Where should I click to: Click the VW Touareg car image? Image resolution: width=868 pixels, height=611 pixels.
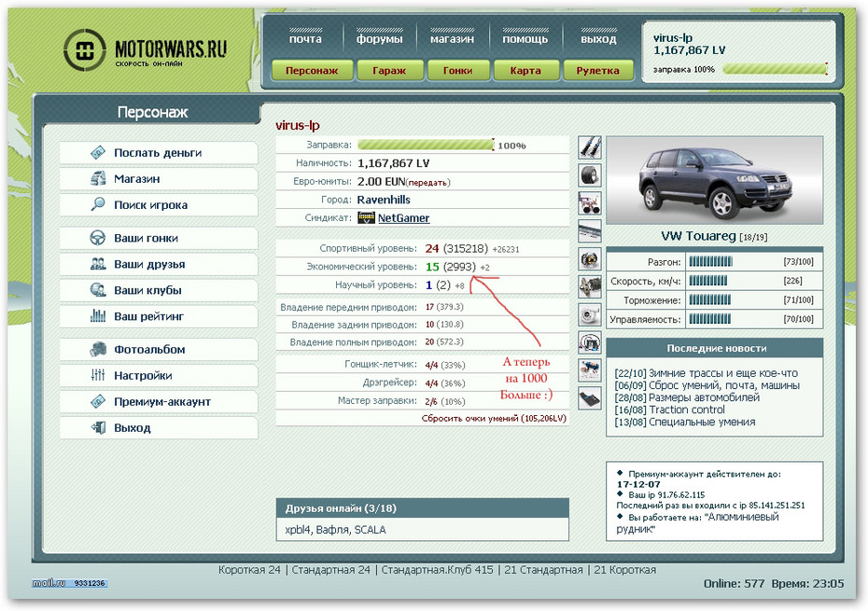coord(714,179)
